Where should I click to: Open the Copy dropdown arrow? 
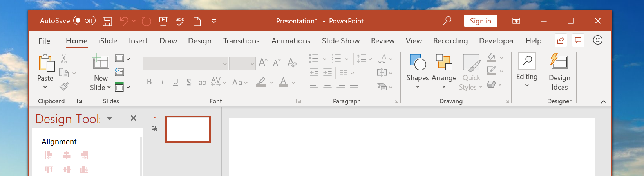[x=74, y=73]
